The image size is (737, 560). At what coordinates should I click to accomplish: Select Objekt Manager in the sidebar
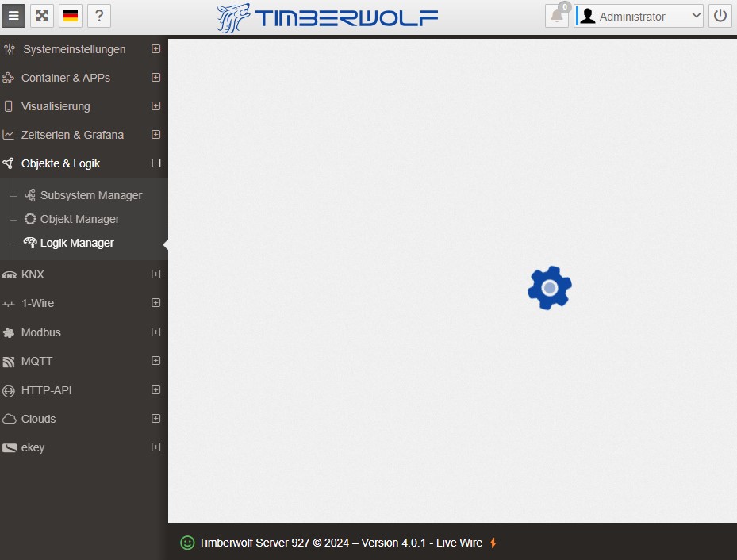pyautogui.click(x=79, y=219)
